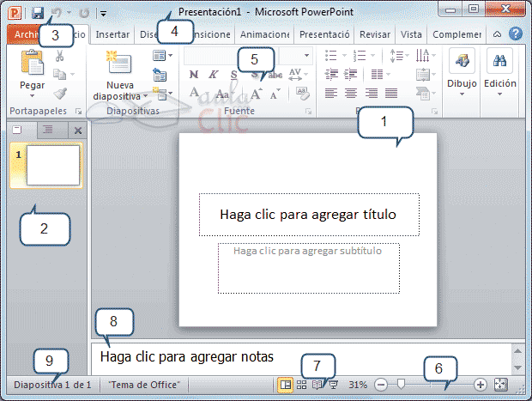Click the zoom slider handle

(x=400, y=385)
